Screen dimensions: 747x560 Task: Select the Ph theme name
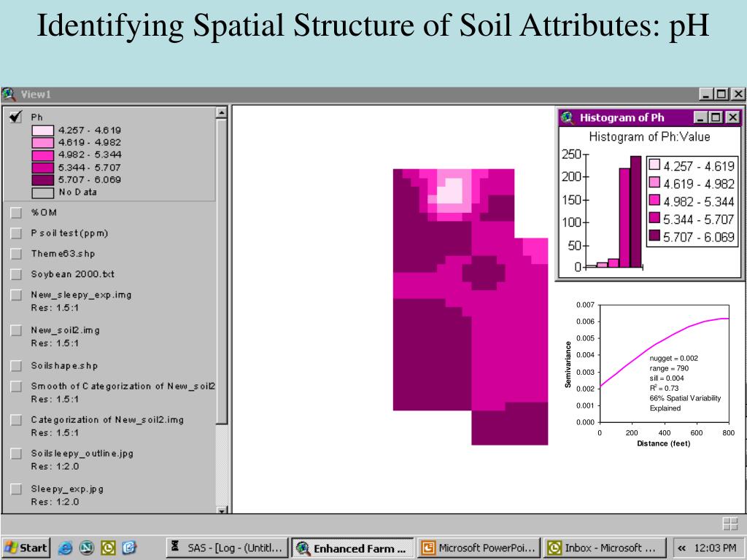pos(36,117)
